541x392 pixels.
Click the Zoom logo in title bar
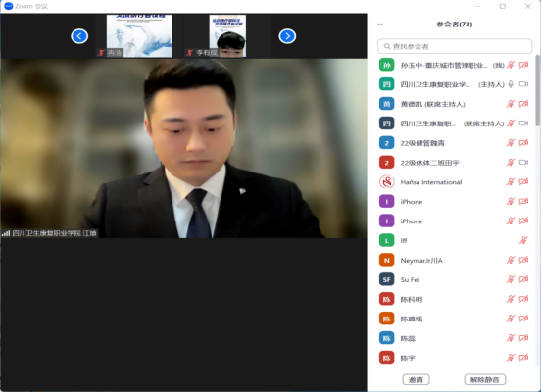point(8,6)
